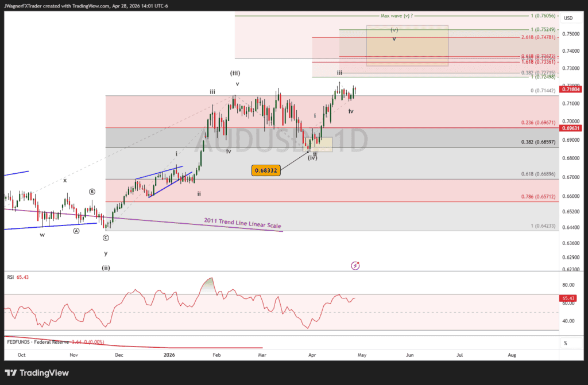Open the USD currency selector

tap(568, 18)
